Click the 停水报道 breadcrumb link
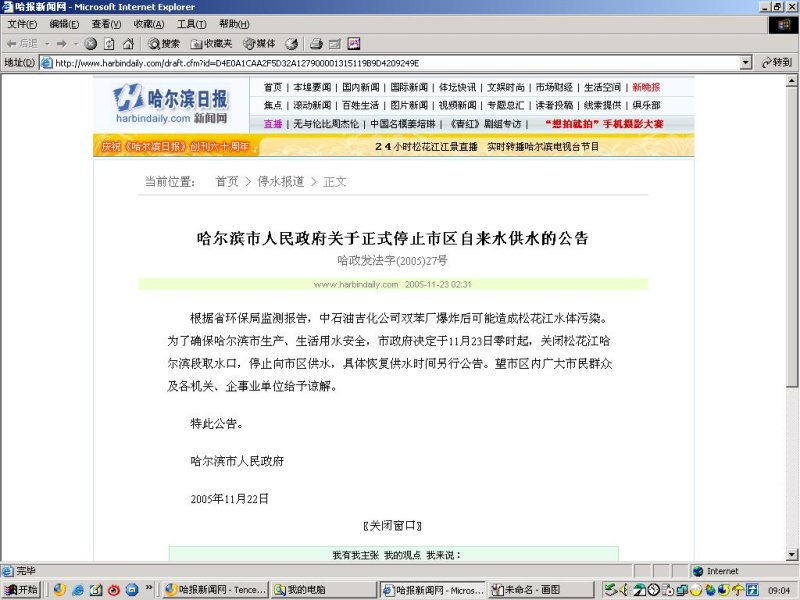This screenshot has width=800, height=600. coord(280,182)
